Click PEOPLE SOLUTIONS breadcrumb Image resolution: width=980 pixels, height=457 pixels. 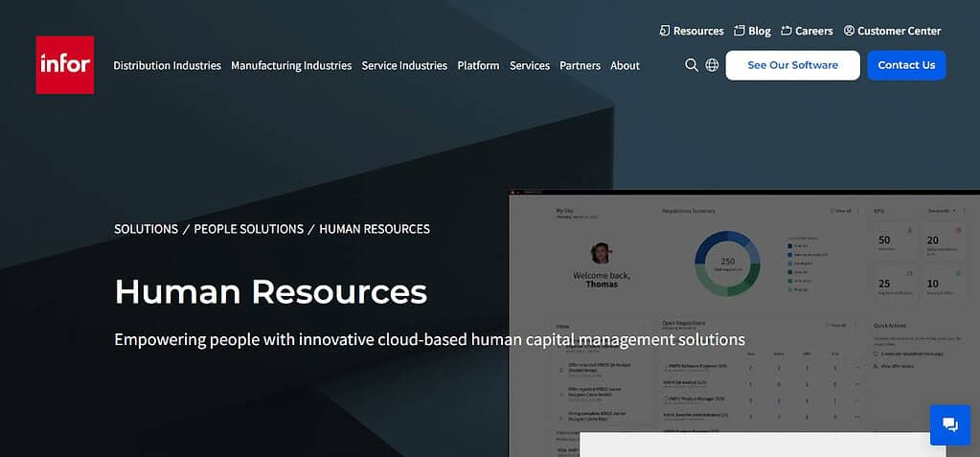click(x=249, y=229)
